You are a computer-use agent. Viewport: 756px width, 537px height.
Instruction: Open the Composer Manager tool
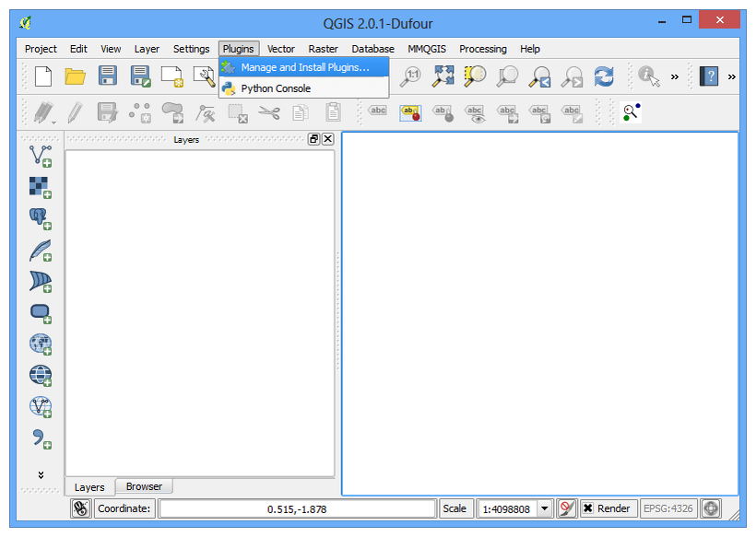(205, 76)
